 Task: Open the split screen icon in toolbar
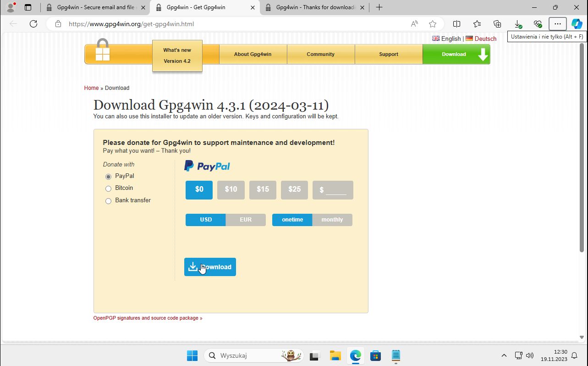456,24
